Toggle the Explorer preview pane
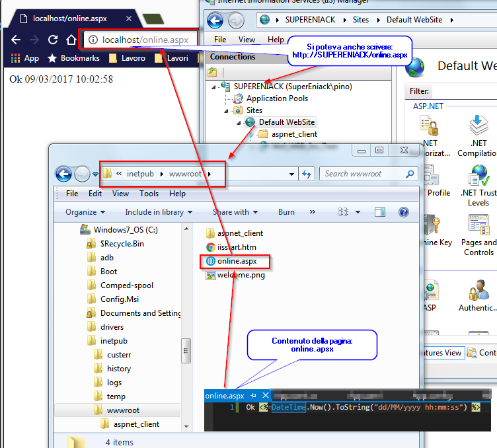This screenshot has width=497, height=448. coord(380,212)
